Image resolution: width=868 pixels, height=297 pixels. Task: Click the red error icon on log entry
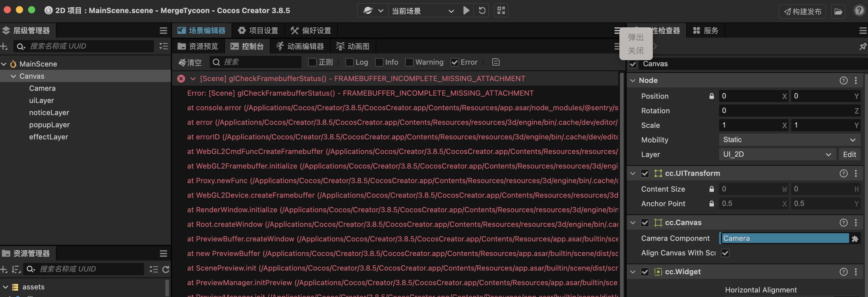click(x=181, y=79)
